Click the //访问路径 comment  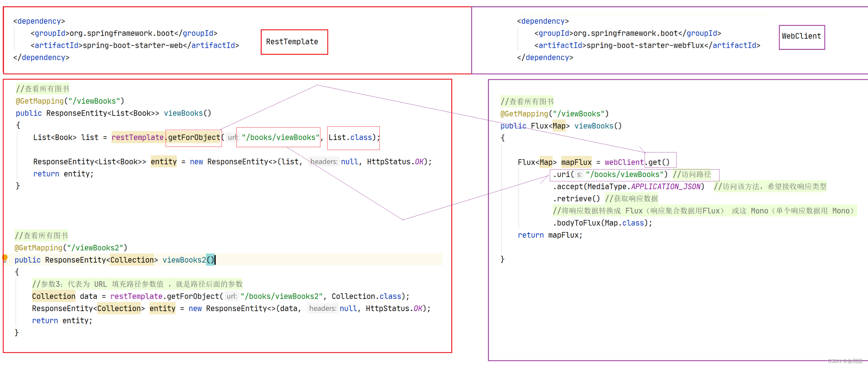pyautogui.click(x=692, y=174)
